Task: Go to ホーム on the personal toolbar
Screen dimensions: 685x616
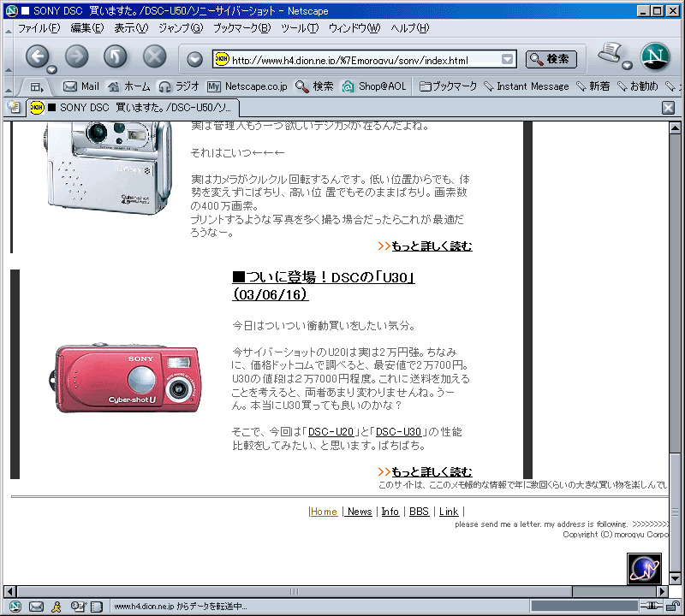Action: [129, 86]
